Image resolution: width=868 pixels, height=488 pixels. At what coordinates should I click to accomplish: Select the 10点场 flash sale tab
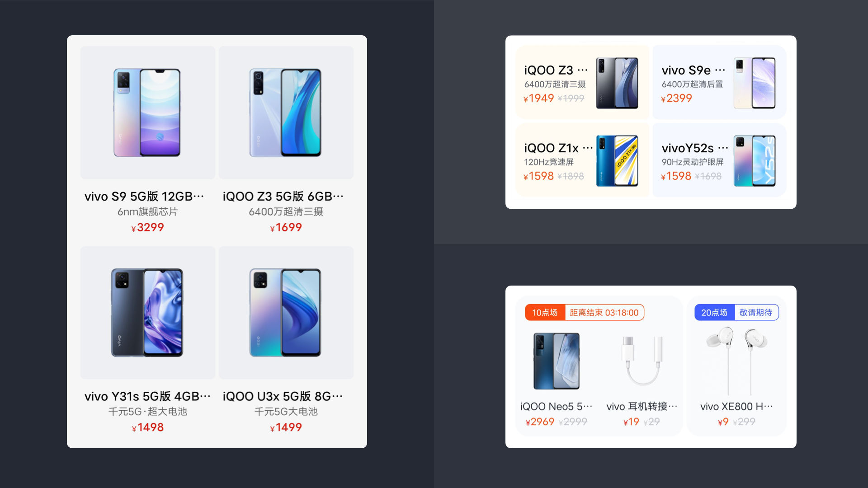click(545, 312)
